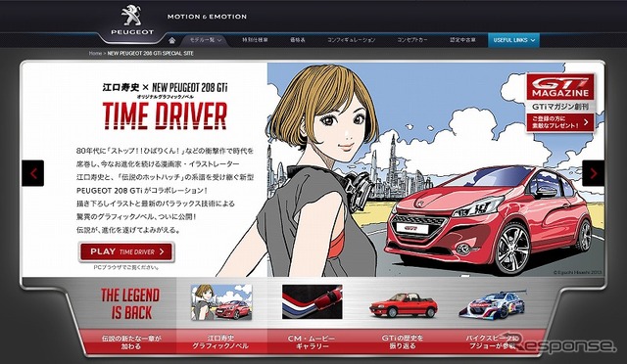The image size is (627, 364).
Task: Go to next slide with right arrow
Action: pyautogui.click(x=593, y=173)
